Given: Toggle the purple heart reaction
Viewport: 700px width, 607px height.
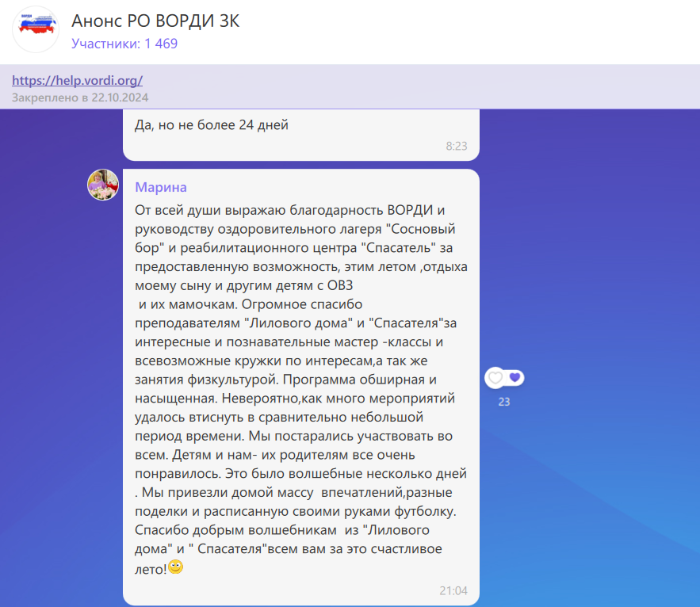Looking at the screenshot, I should click(514, 377).
